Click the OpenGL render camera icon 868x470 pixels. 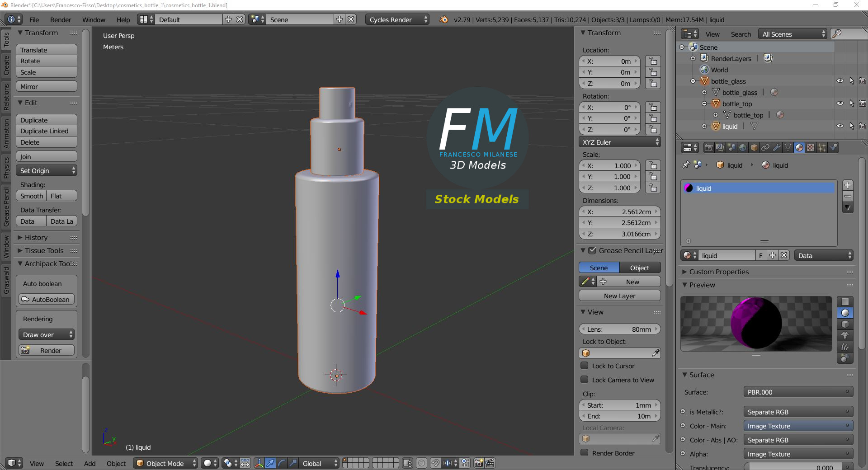click(478, 463)
